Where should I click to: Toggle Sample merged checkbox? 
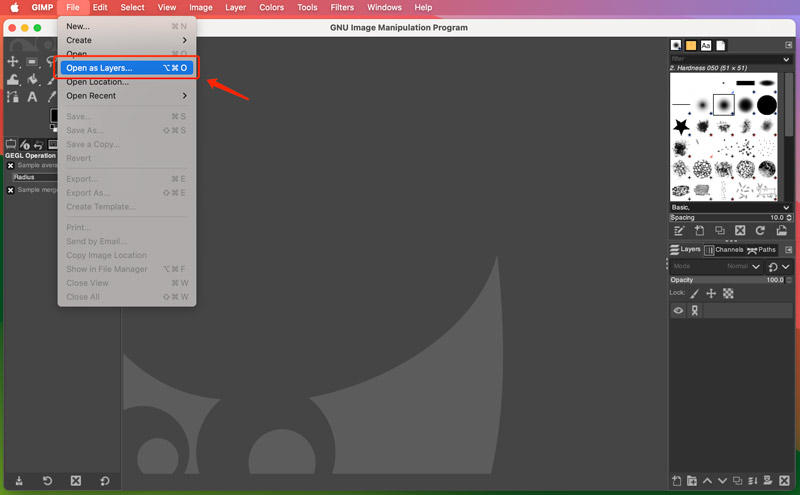10,190
